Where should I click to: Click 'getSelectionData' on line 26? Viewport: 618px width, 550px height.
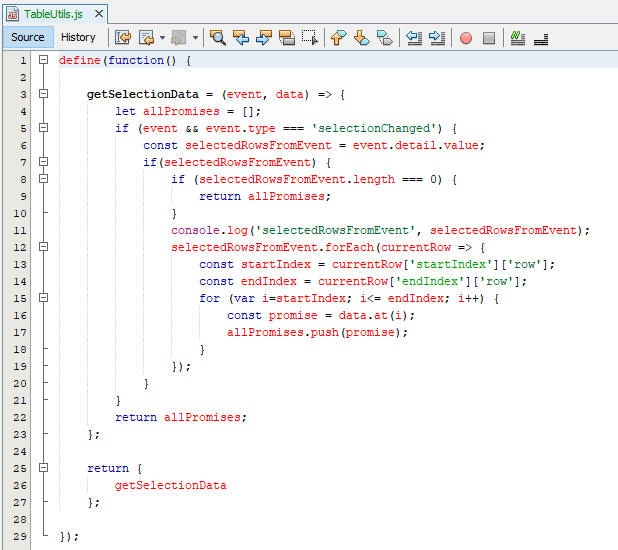pos(171,485)
